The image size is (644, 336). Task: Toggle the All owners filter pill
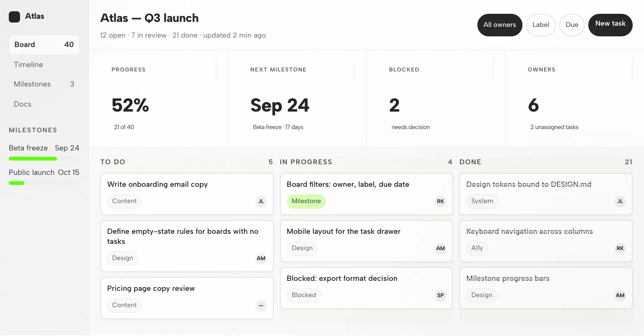coord(500,25)
